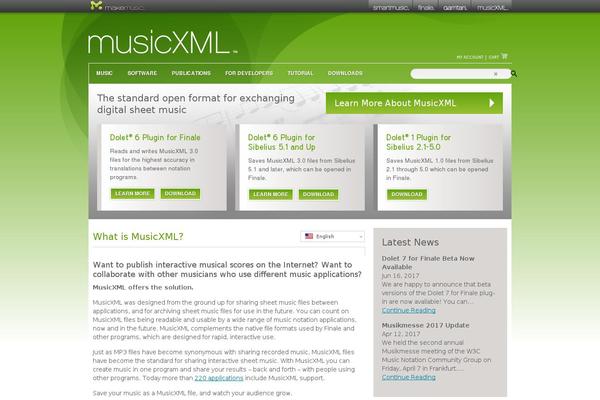
Task: Click Learn More for Sibelius 5.1 plugin
Action: [271, 194]
